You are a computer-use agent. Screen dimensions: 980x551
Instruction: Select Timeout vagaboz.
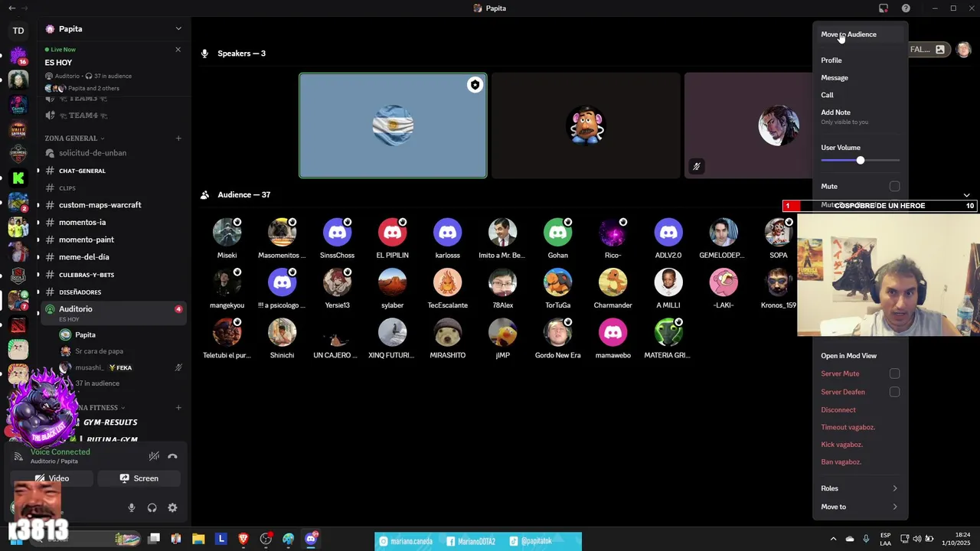pos(860,427)
